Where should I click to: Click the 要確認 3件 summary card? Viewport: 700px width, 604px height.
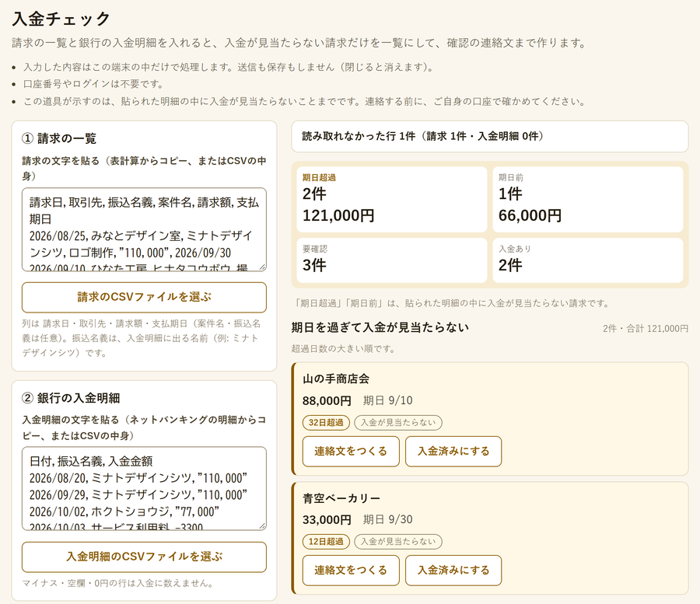(391, 260)
